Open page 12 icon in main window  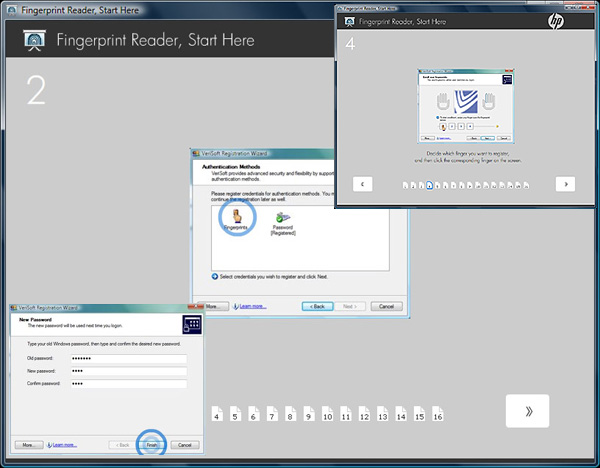pyautogui.click(x=364, y=414)
